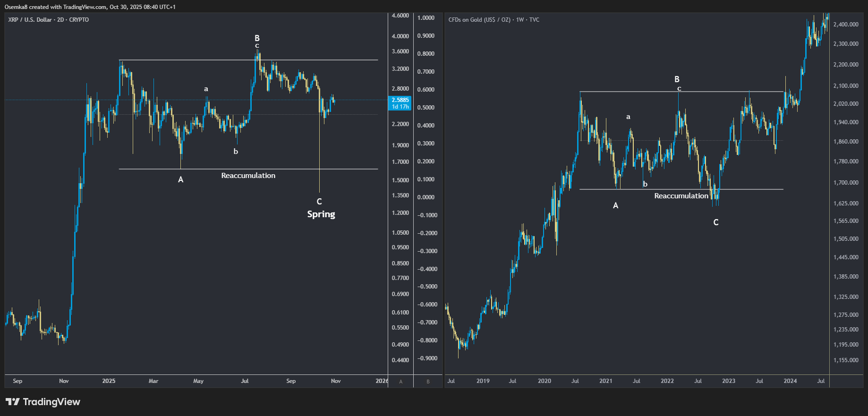This screenshot has height=416, width=868.
Task: Select the lowercase a label on the Gold chart
Action: pos(628,117)
